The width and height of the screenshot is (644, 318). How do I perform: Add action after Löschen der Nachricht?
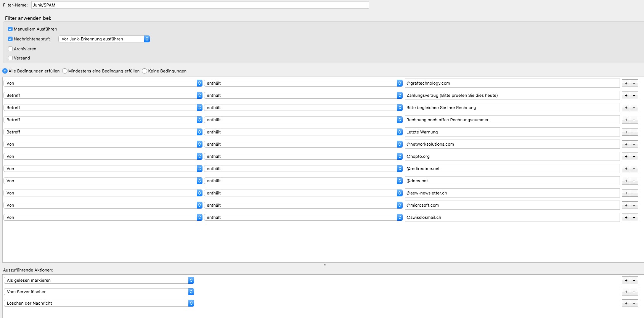626,303
